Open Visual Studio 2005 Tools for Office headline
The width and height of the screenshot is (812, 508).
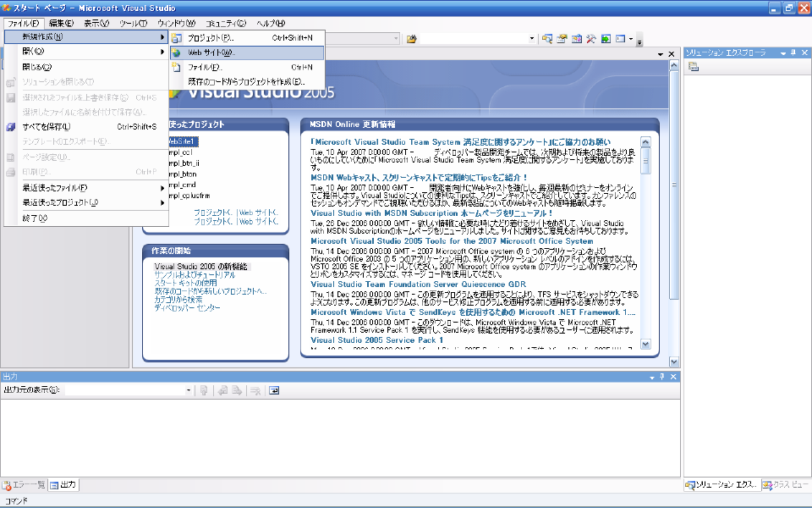point(452,241)
